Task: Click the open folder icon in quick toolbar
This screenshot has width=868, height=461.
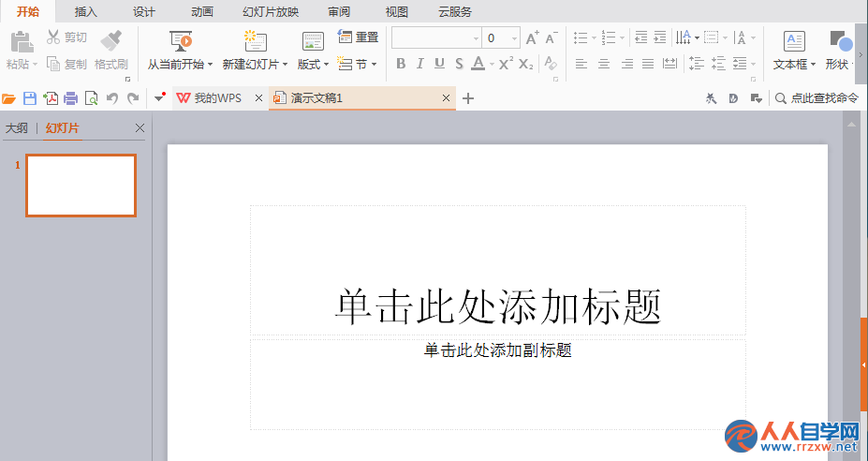Action: (x=8, y=98)
